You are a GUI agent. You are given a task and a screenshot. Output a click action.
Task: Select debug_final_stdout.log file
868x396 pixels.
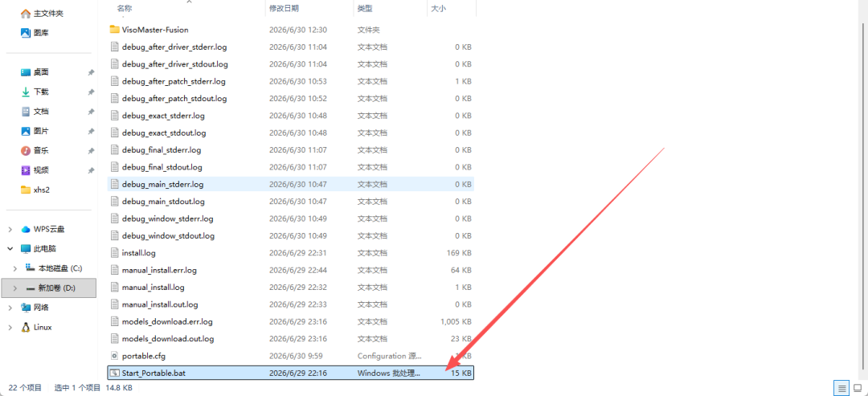coord(291,167)
